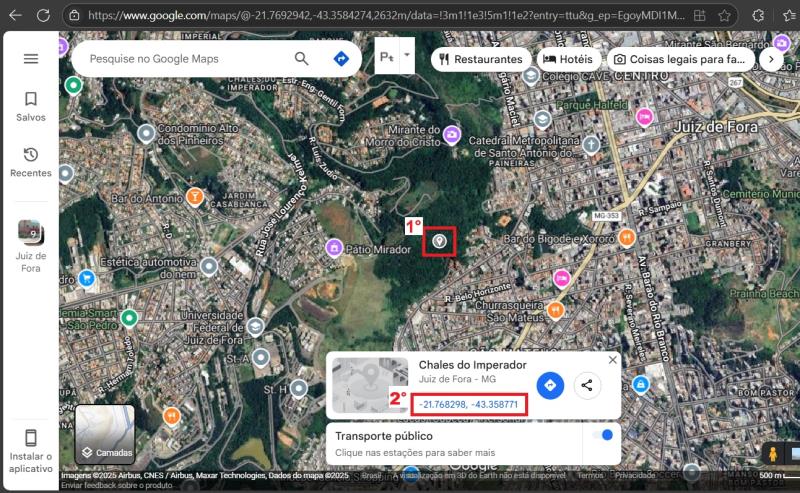Close the Chales do Imperador card
The image size is (800, 493).
click(x=612, y=360)
